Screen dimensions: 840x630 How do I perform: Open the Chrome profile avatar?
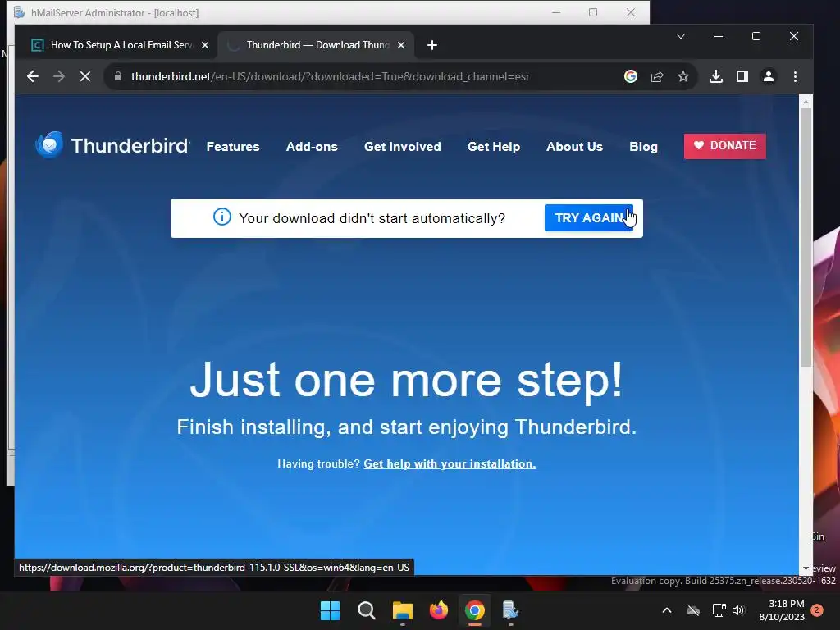768,76
